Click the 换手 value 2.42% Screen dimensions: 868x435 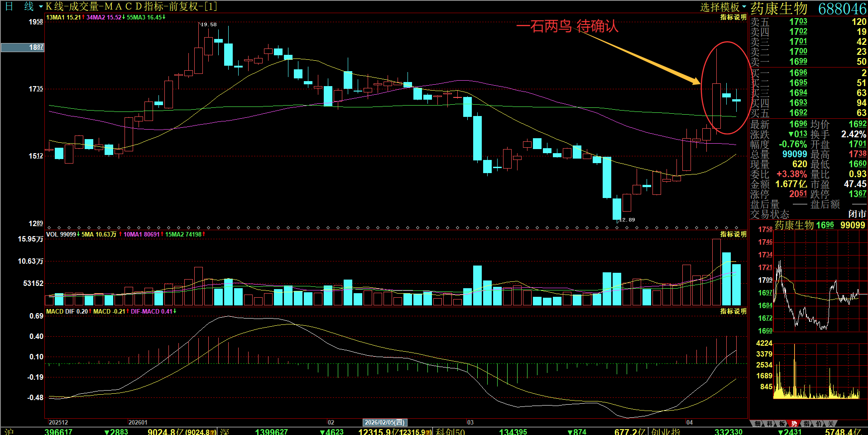coord(854,134)
